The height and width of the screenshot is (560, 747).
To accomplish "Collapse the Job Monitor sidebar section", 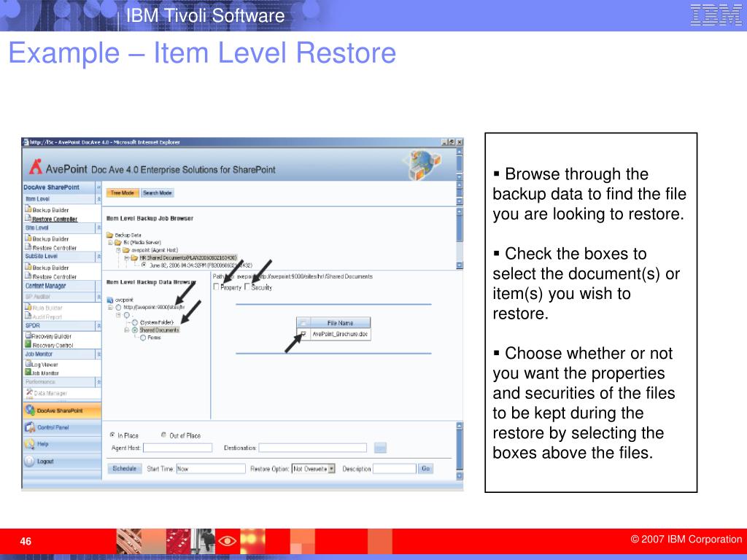I will click(x=98, y=354).
